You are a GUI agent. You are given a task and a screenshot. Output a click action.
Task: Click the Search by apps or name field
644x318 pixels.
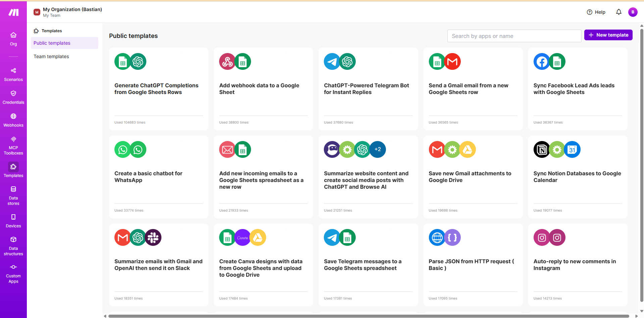(x=514, y=36)
